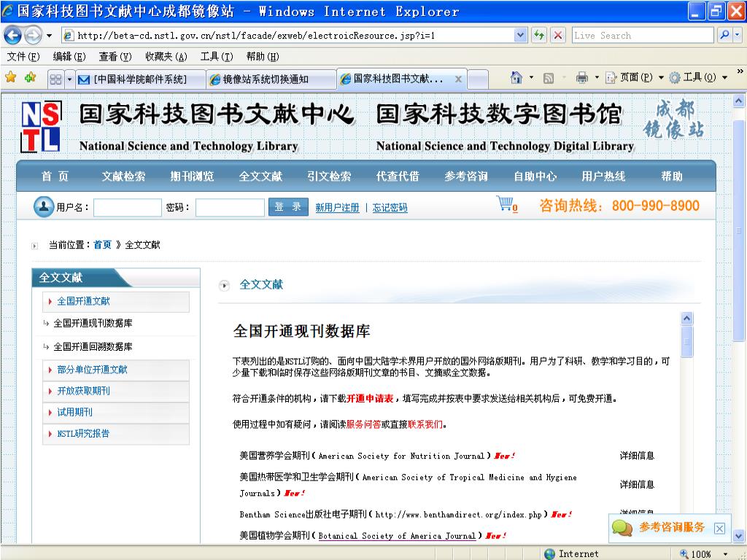
Task: Click the Home icon in command bar
Action: [516, 77]
